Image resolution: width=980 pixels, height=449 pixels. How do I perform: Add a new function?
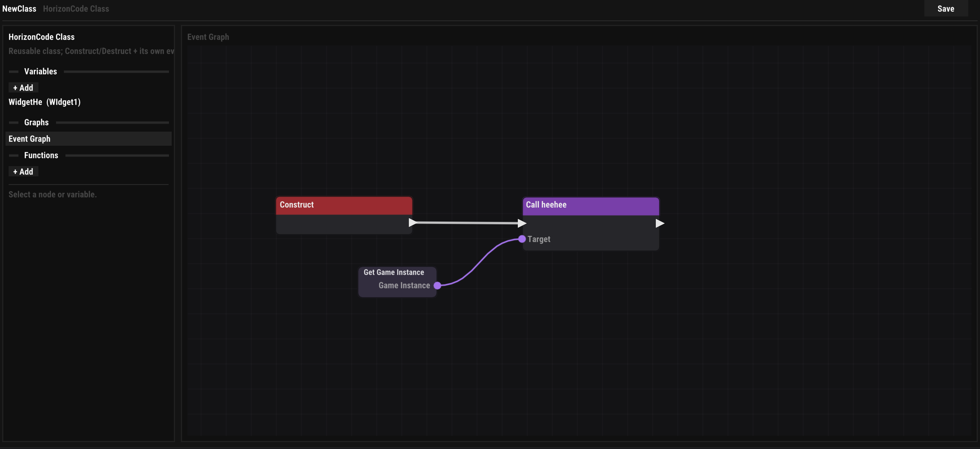(23, 172)
